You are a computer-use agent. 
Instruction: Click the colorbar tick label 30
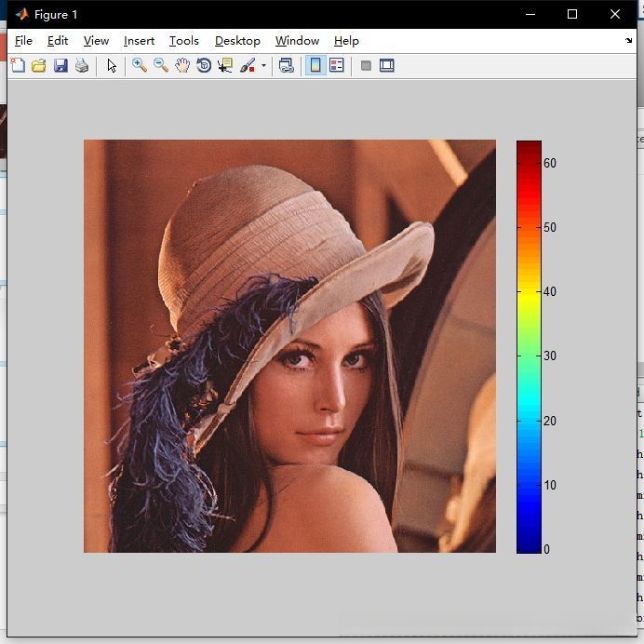[x=549, y=356]
